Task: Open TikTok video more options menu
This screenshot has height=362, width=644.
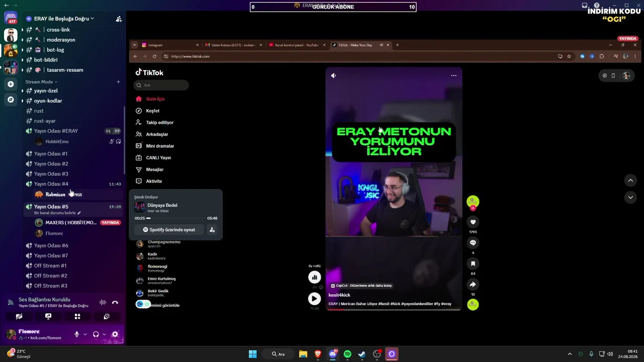Action: click(454, 75)
